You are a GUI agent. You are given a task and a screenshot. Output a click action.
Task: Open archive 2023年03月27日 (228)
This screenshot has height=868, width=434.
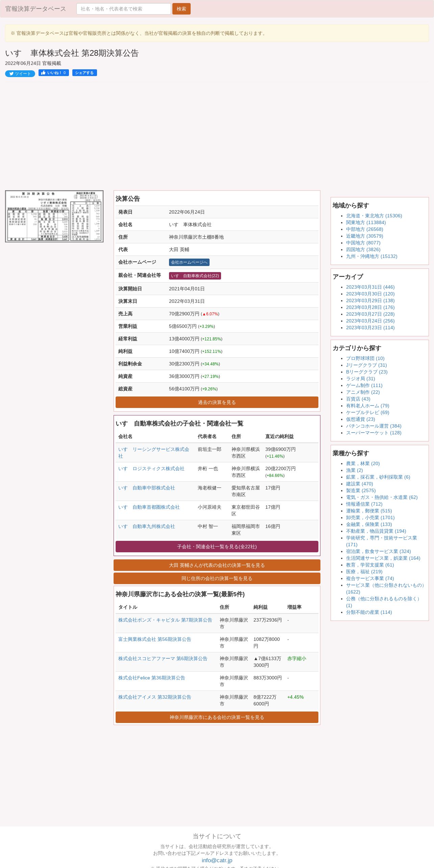tap(370, 314)
